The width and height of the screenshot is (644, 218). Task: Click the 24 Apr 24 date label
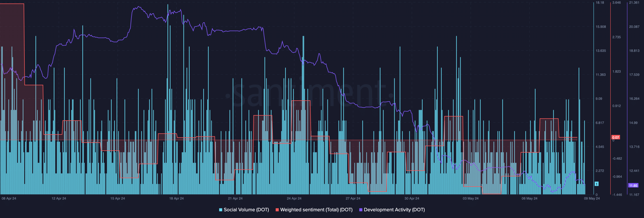click(x=294, y=198)
